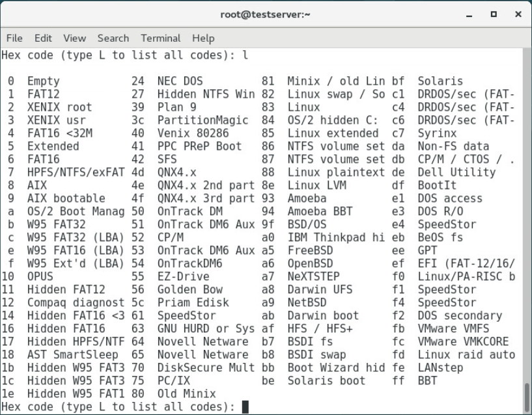
Task: Click the 'EZ-Drive' entry
Action: (184, 276)
